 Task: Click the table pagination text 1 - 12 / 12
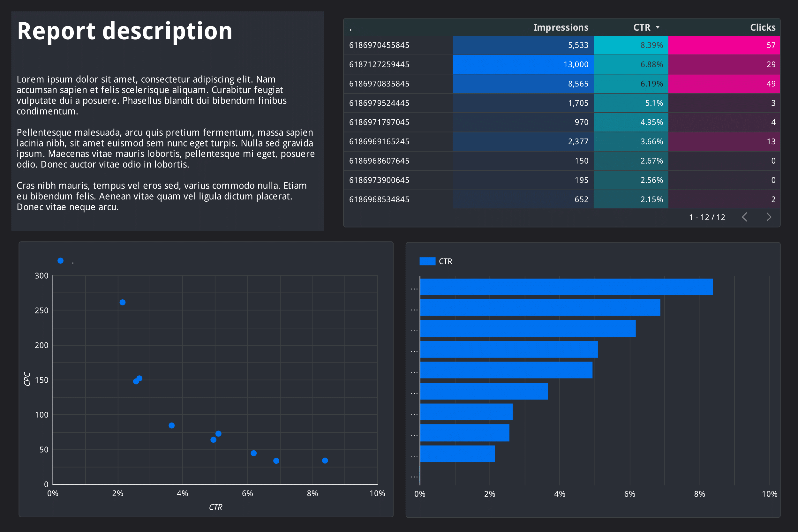click(x=707, y=217)
